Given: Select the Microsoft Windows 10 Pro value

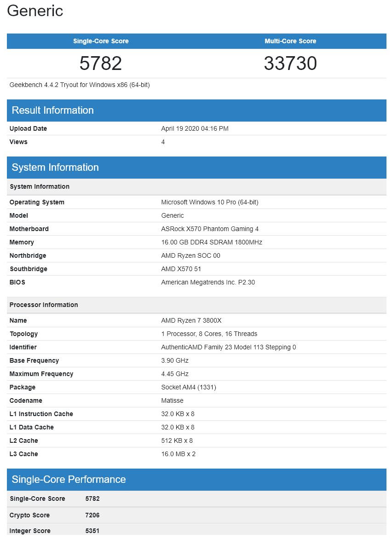Looking at the screenshot, I should coord(209,202).
